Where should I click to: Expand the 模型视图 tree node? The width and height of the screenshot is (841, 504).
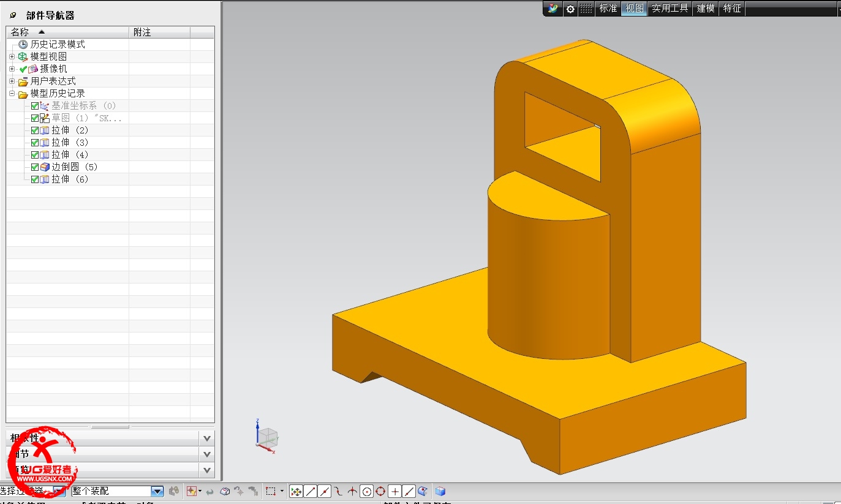click(x=12, y=56)
